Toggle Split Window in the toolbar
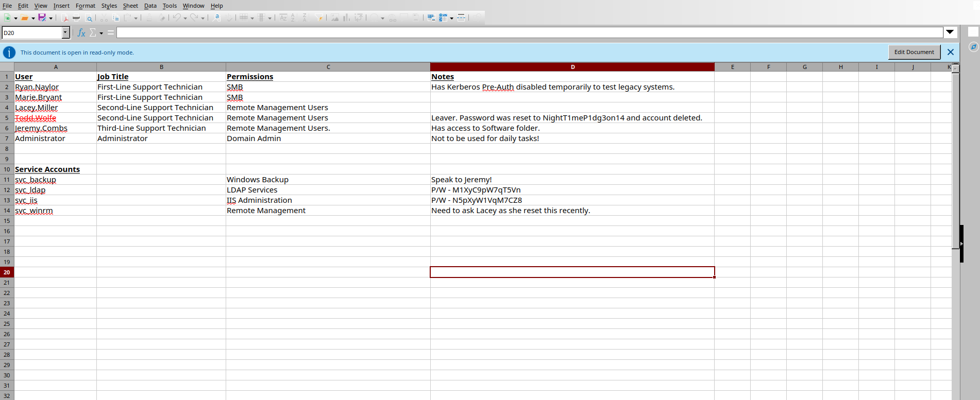Viewport: 980px width, 400px height. click(461, 18)
